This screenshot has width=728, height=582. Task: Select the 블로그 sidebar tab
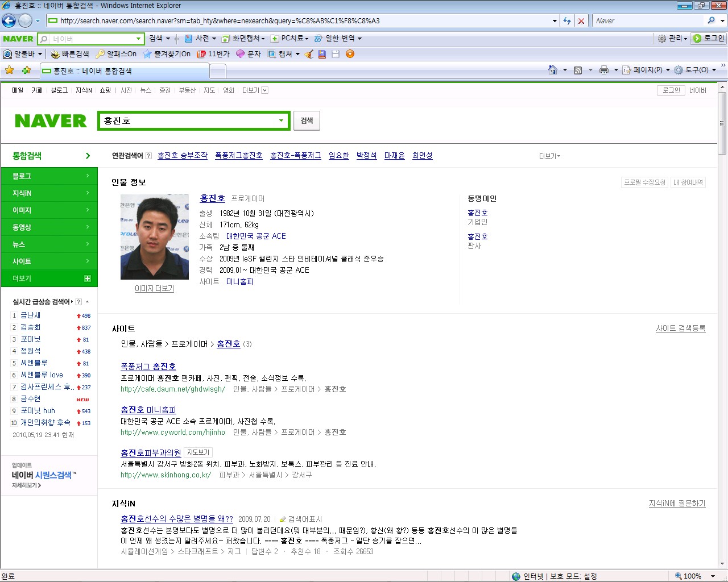[x=49, y=176]
